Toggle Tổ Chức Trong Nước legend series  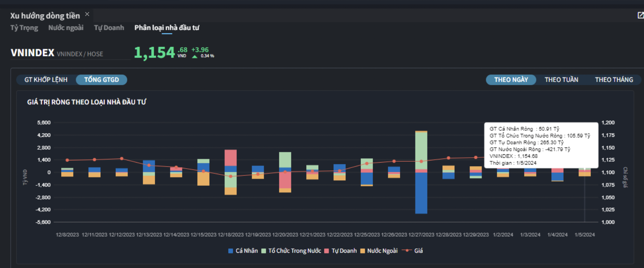pyautogui.click(x=291, y=251)
